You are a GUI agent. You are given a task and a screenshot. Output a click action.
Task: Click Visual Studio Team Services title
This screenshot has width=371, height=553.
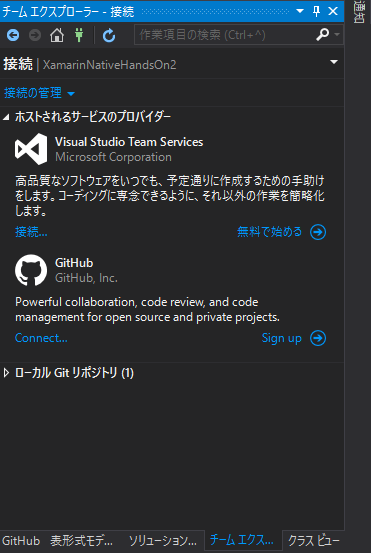click(129, 142)
